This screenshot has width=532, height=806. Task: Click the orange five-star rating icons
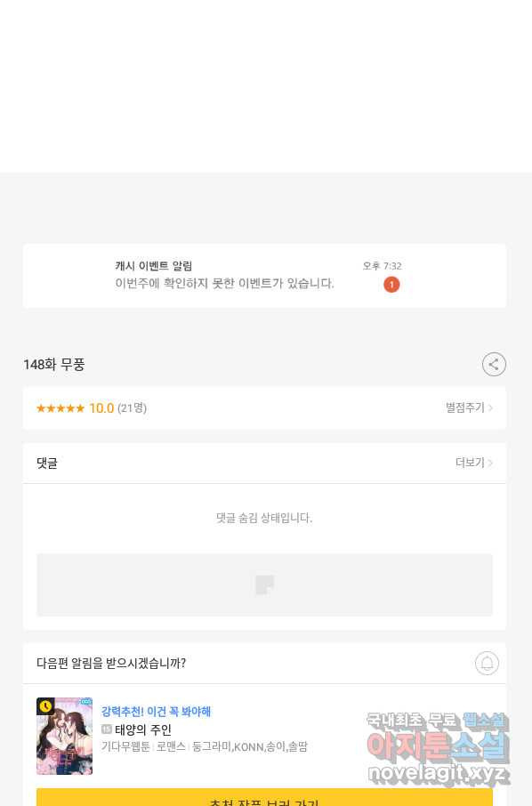coord(60,408)
